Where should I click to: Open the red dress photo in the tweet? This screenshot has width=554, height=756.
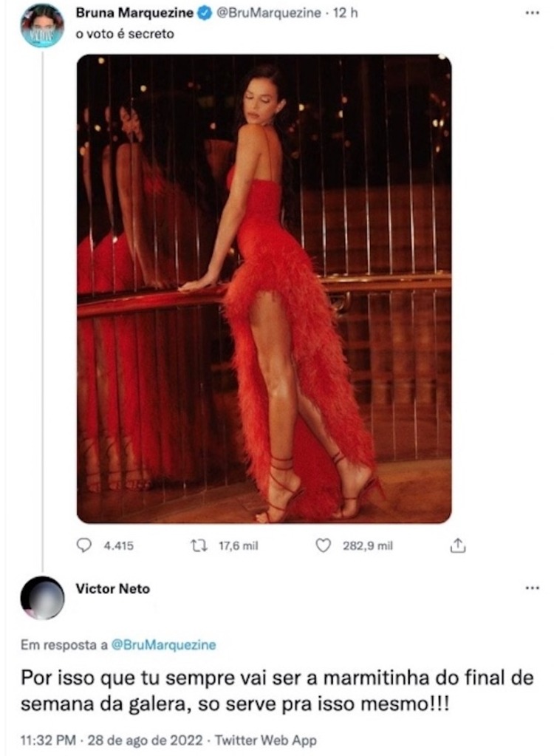click(x=264, y=288)
